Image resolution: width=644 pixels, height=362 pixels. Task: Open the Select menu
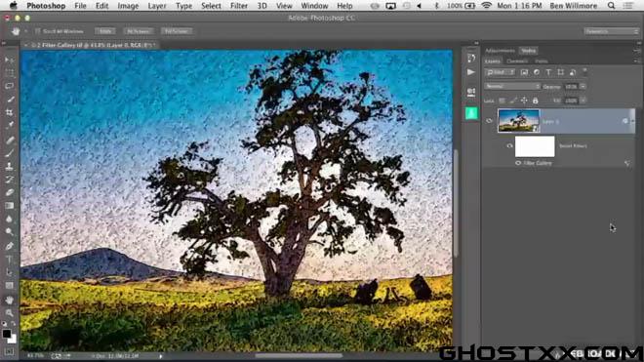point(211,6)
